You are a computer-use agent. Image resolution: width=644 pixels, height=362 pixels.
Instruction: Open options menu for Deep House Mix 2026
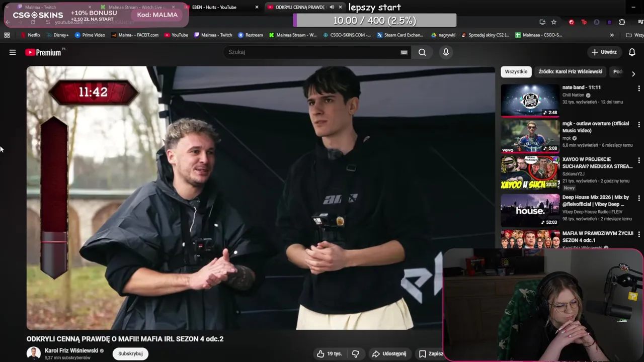coord(639,199)
